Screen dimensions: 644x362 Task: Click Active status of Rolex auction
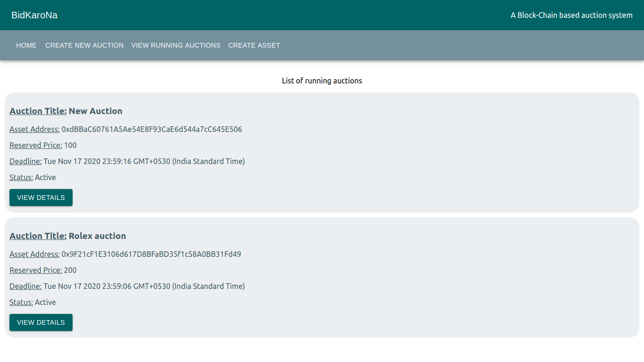click(45, 302)
